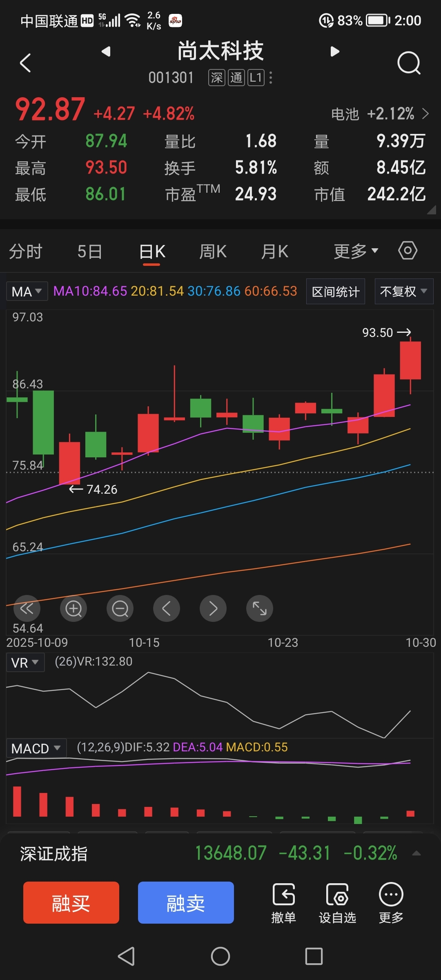Expand chart to full screen
This screenshot has height=980, width=441.
[260, 608]
